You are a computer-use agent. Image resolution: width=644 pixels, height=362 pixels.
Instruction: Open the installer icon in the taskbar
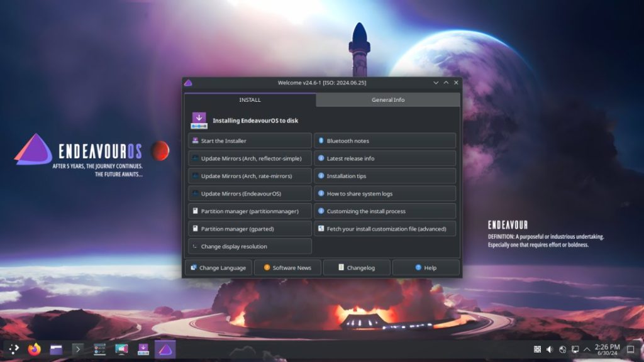(143, 349)
